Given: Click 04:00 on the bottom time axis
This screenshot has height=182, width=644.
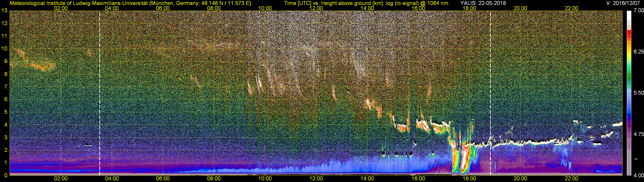Looking at the screenshot, I should point(112,179).
